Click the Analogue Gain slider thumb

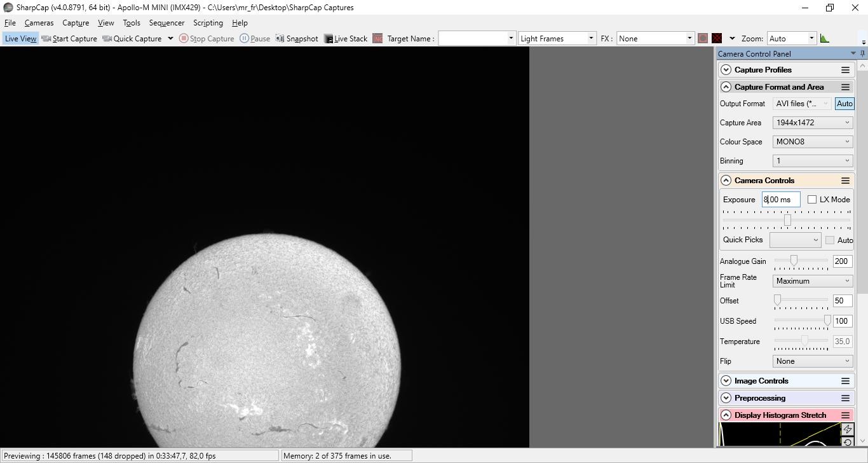794,261
